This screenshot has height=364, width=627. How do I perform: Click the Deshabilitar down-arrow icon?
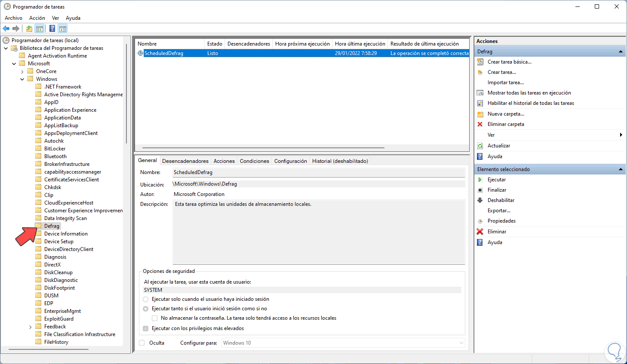click(x=480, y=200)
